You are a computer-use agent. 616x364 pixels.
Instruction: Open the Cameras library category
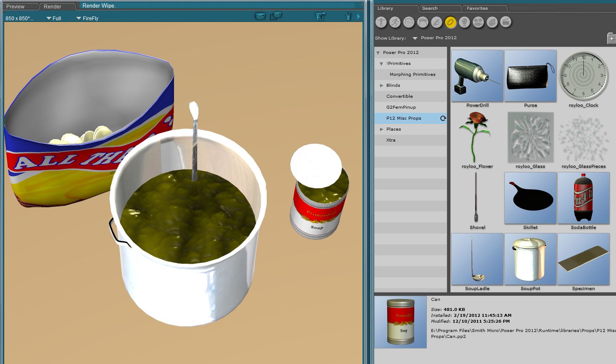click(x=478, y=22)
